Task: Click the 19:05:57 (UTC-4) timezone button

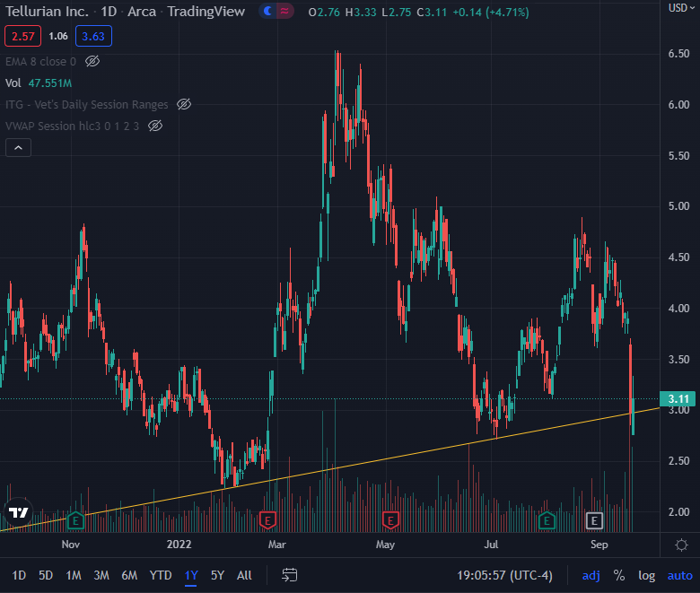Action: 504,575
